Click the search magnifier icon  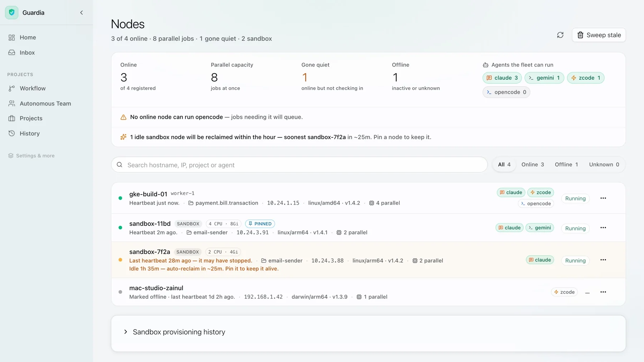pyautogui.click(x=119, y=165)
